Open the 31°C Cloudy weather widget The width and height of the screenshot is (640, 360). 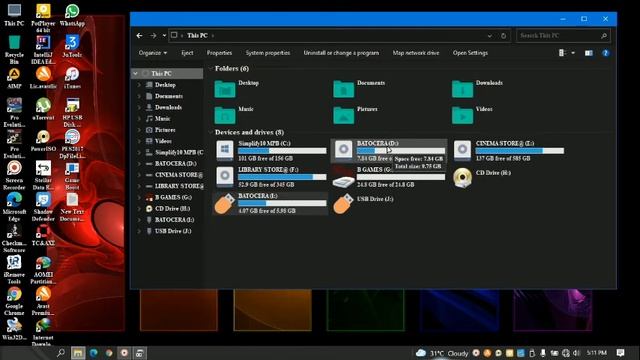tap(442, 353)
